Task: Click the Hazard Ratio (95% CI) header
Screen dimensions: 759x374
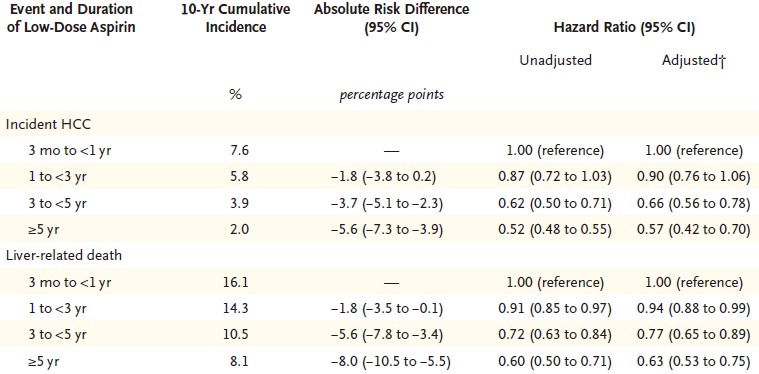Action: click(x=624, y=29)
